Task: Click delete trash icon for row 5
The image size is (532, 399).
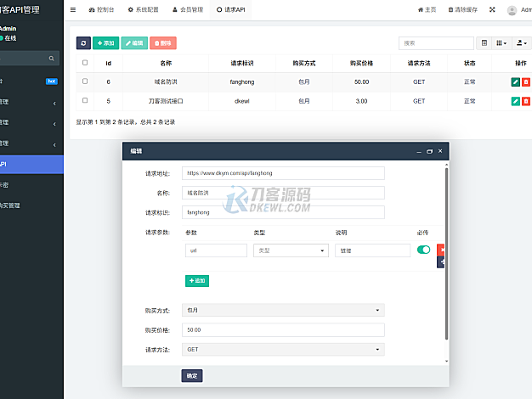Action: (x=526, y=101)
